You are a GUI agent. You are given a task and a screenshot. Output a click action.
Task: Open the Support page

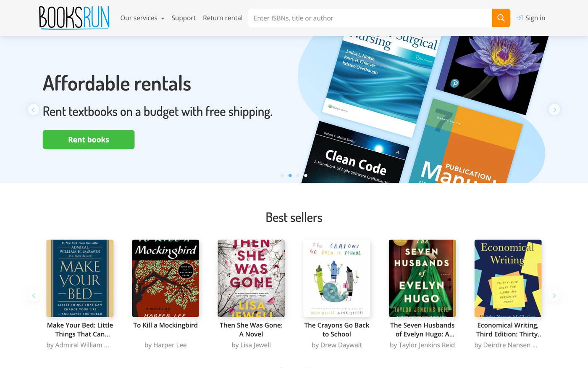coord(183,18)
